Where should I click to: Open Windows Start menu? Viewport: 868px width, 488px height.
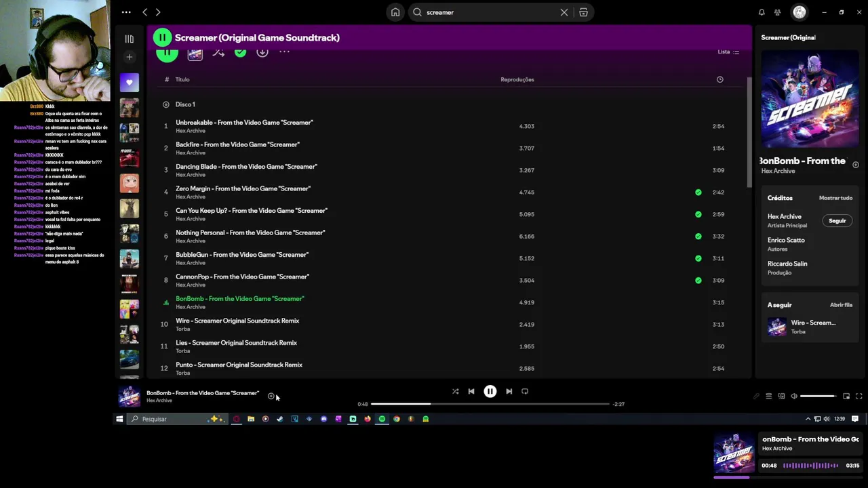point(119,419)
